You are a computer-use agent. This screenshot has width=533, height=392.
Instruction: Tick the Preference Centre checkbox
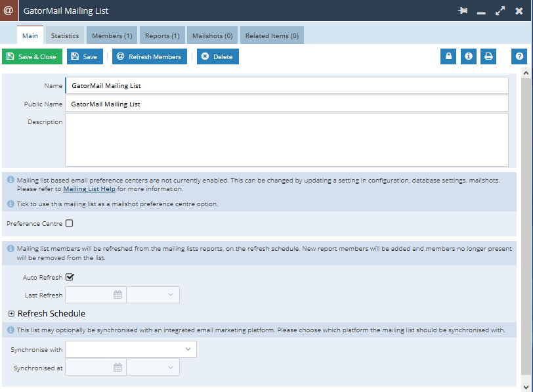pos(70,223)
